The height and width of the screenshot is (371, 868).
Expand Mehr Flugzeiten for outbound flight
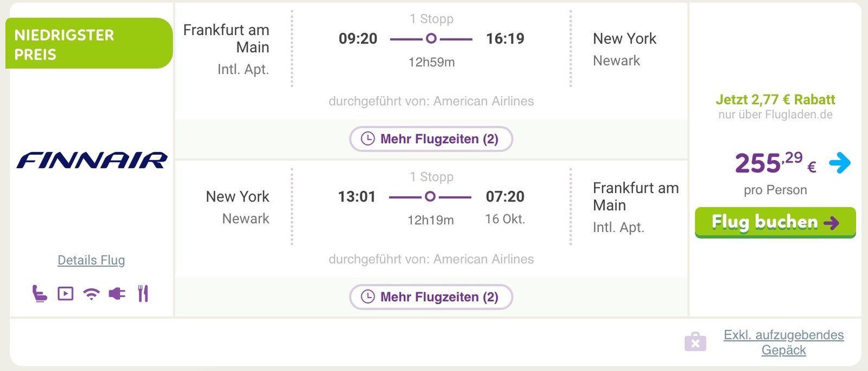point(431,139)
